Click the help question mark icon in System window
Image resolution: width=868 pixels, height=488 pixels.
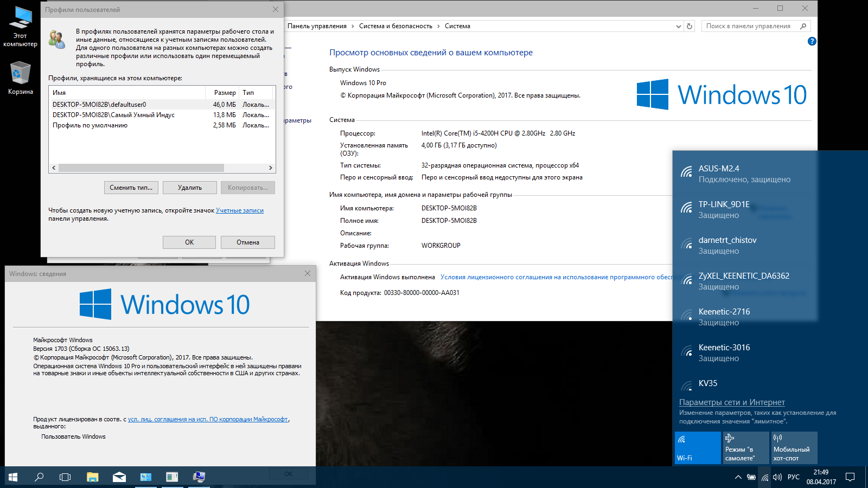click(812, 41)
